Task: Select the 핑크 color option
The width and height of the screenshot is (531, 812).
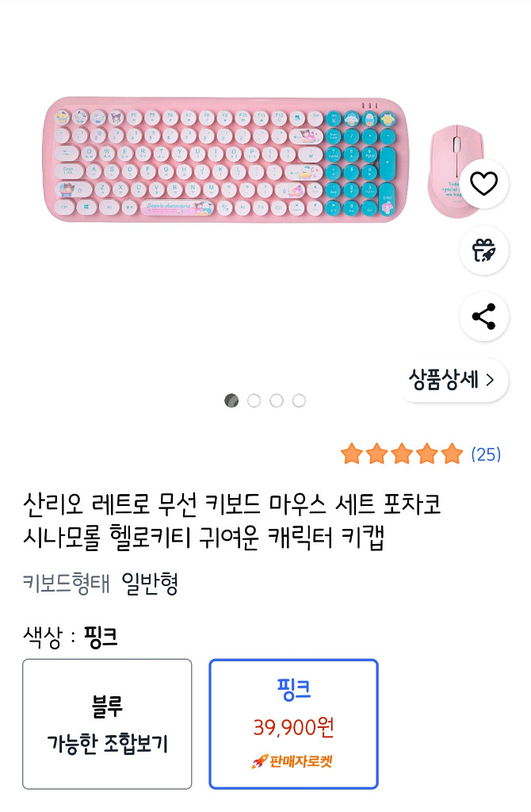Action: (293, 723)
